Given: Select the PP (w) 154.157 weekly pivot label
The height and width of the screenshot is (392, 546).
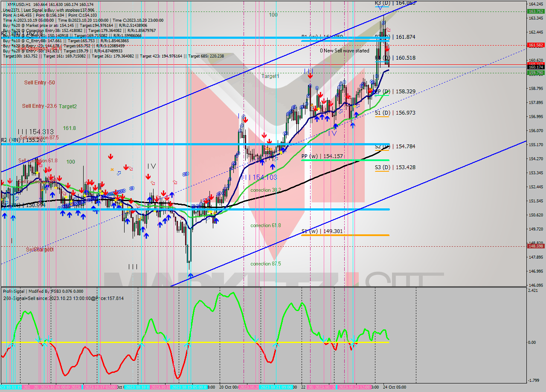Looking at the screenshot, I should tap(322, 156).
